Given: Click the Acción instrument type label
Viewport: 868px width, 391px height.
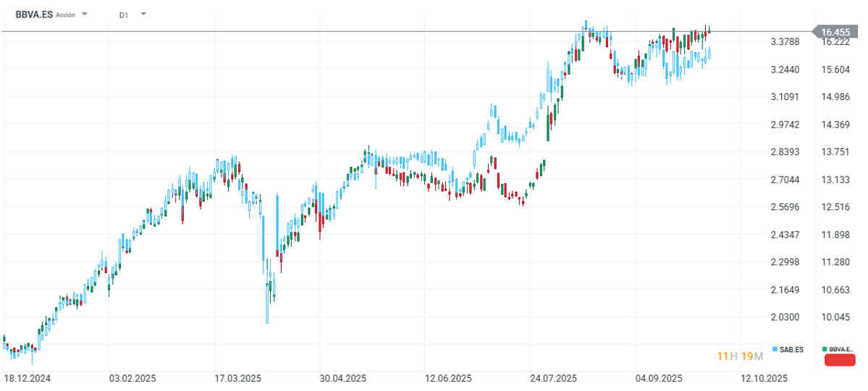Looking at the screenshot, I should click(65, 14).
